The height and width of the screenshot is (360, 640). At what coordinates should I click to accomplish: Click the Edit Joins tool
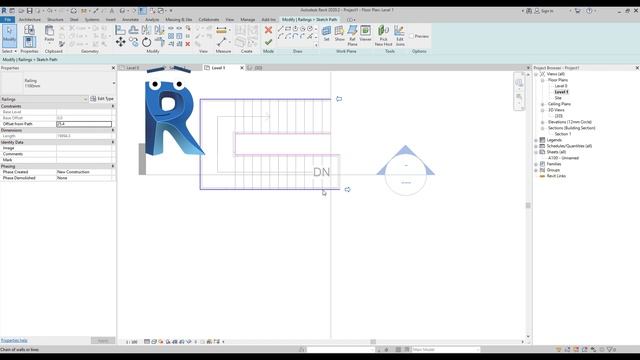click(400, 35)
